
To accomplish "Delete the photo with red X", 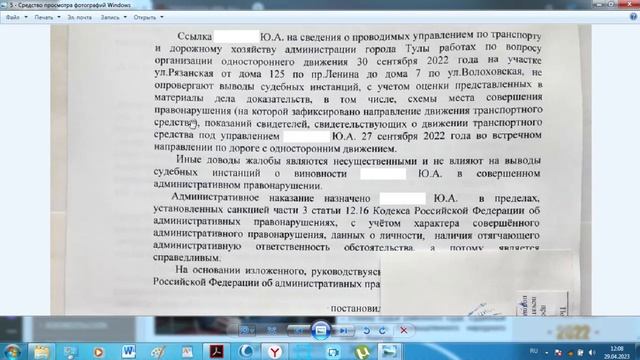I will 404,330.
